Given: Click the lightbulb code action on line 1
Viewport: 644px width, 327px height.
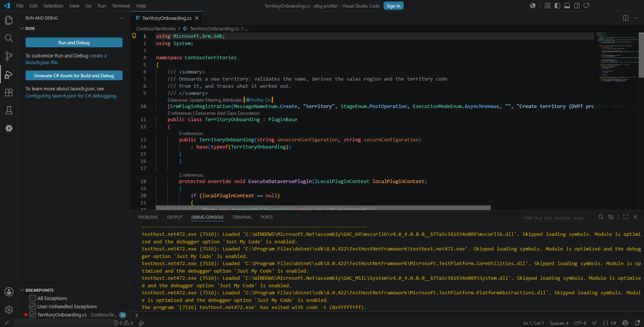Looking at the screenshot, I should [134, 36].
